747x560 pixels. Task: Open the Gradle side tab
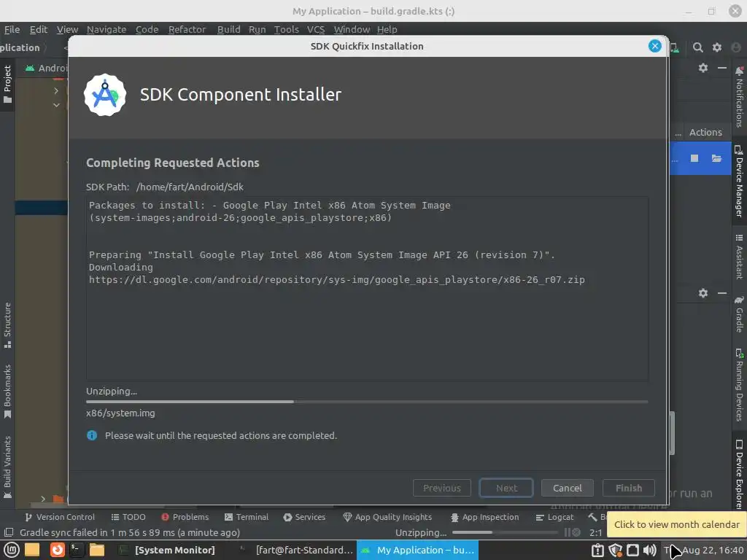click(x=739, y=314)
